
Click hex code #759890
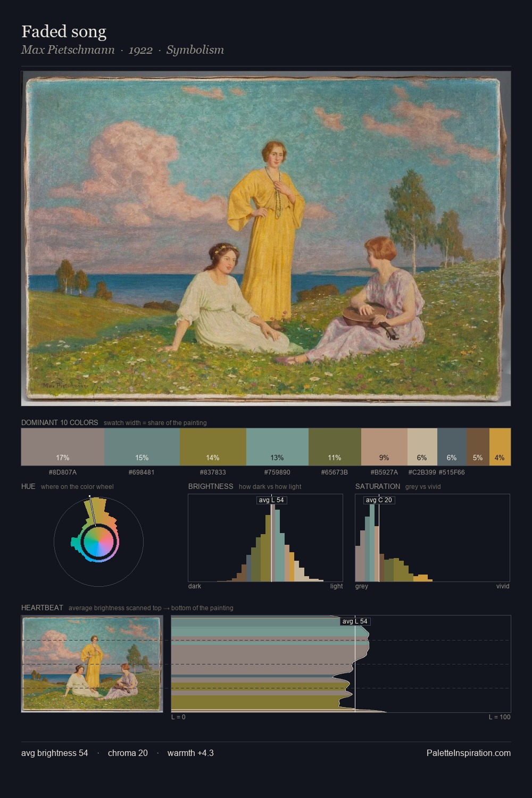pos(277,472)
